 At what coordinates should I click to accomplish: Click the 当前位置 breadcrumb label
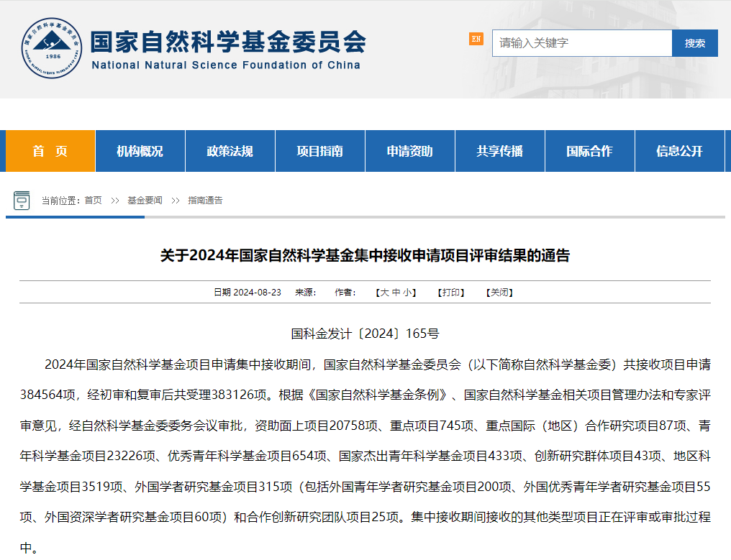tap(60, 201)
